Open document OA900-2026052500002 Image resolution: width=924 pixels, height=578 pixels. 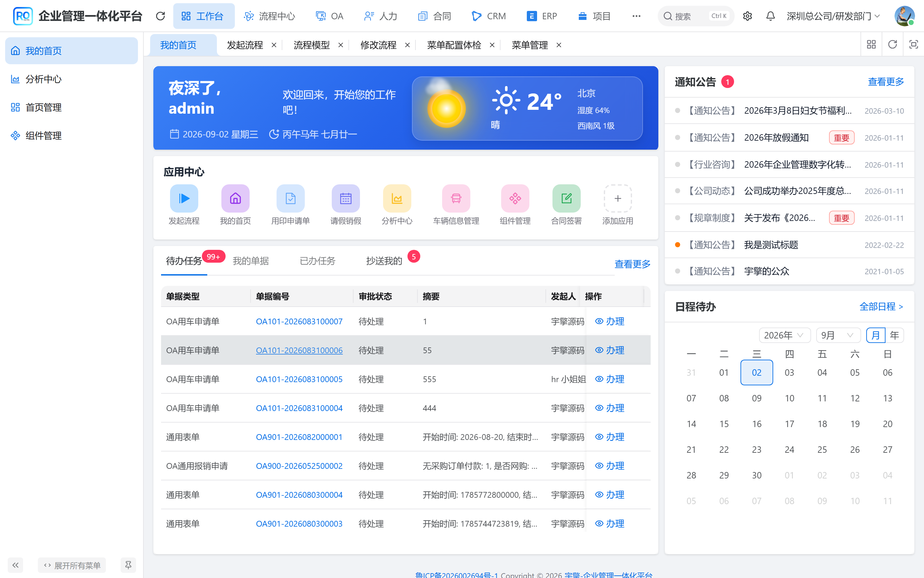click(299, 466)
